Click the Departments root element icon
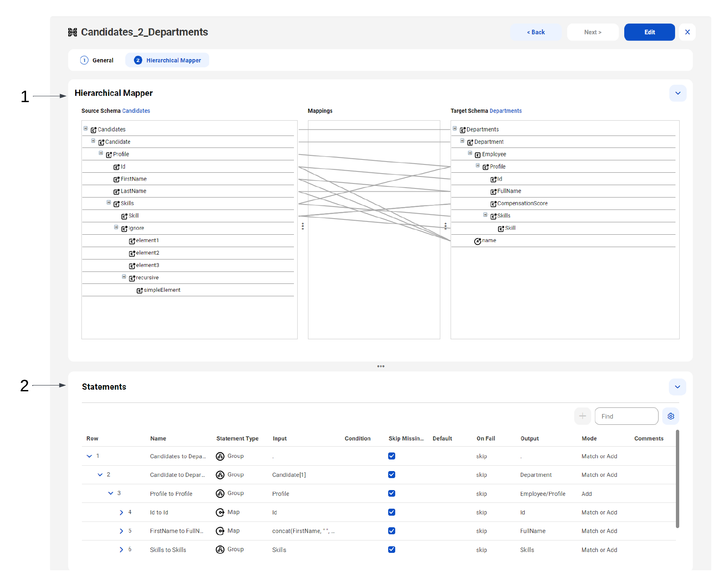Screen dimensions: 728x588 (463, 130)
